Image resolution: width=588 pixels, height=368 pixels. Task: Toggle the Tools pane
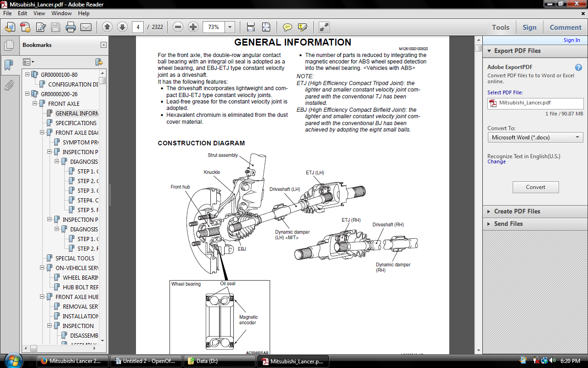[501, 27]
